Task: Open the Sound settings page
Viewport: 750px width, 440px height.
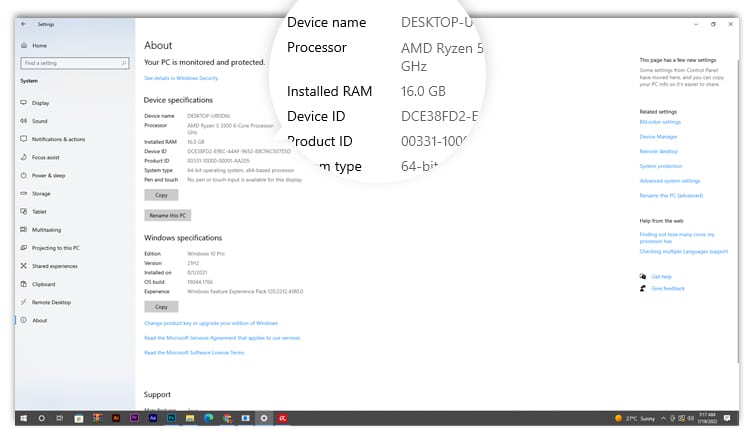Action: pos(40,121)
